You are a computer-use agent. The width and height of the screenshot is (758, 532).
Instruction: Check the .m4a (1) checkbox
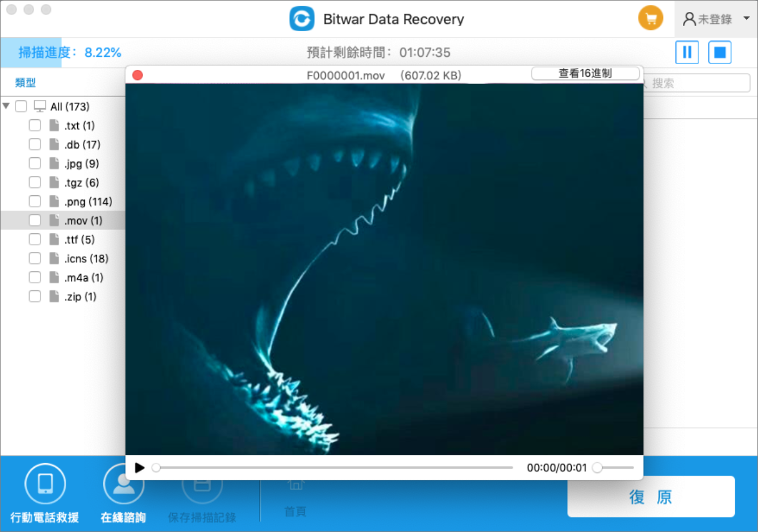pos(35,278)
